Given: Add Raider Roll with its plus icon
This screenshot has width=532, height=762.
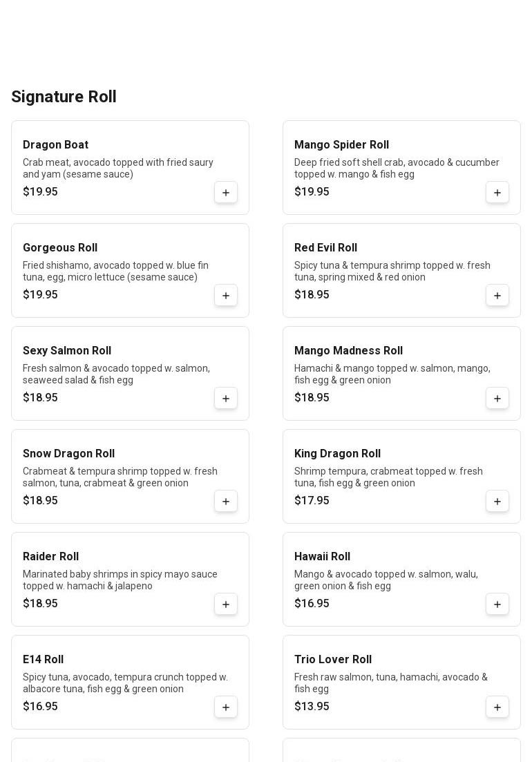Looking at the screenshot, I should tap(226, 604).
